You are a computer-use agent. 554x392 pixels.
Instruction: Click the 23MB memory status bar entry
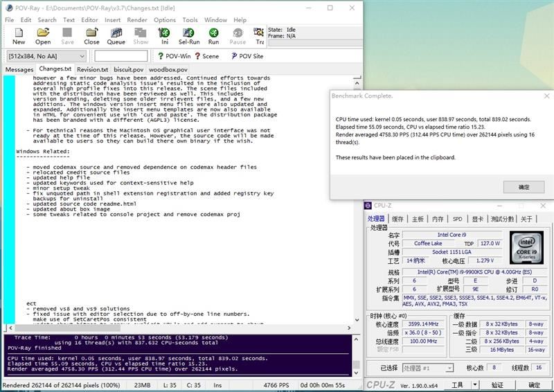(x=143, y=385)
